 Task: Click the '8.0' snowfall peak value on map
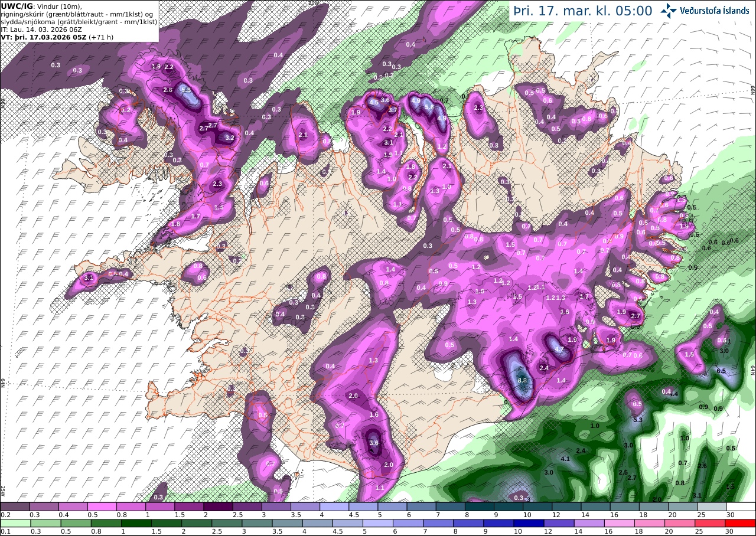(522, 381)
